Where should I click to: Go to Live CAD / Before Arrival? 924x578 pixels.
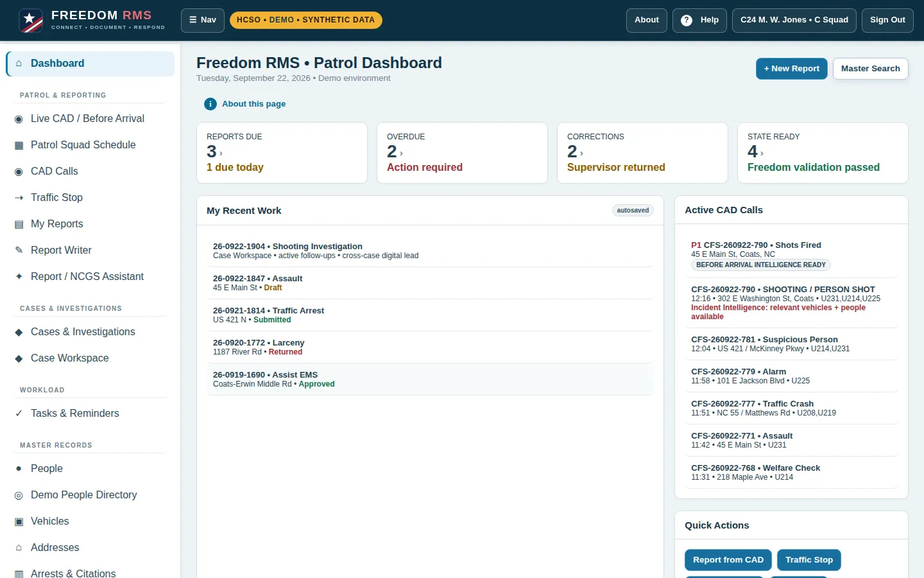(x=90, y=119)
